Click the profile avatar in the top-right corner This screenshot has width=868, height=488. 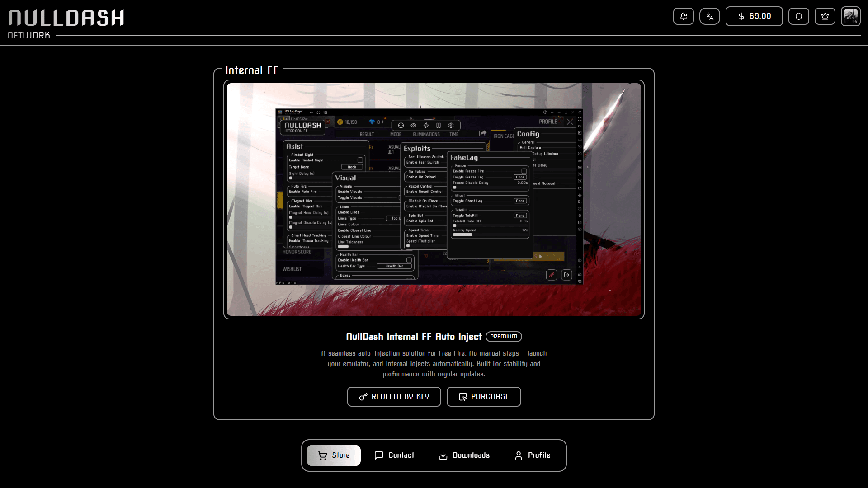click(x=851, y=16)
